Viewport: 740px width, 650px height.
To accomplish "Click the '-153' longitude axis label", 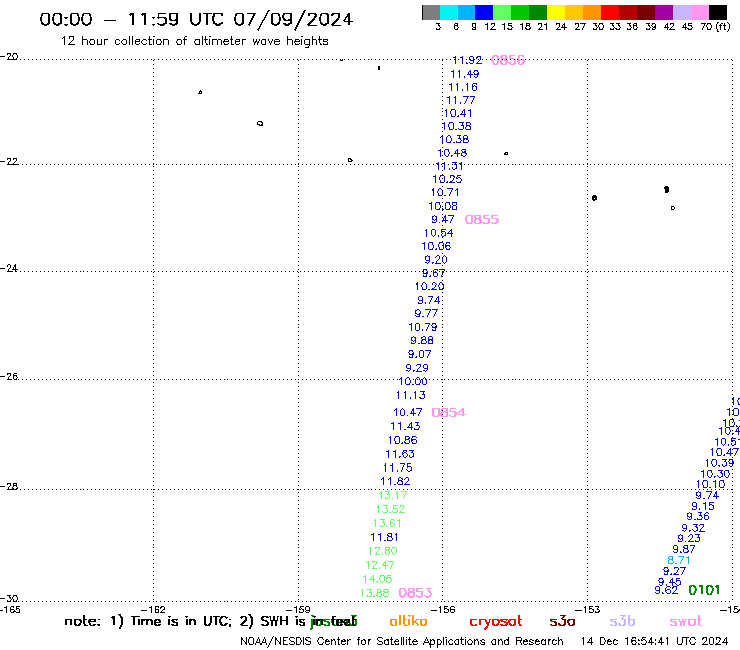I will tap(588, 610).
